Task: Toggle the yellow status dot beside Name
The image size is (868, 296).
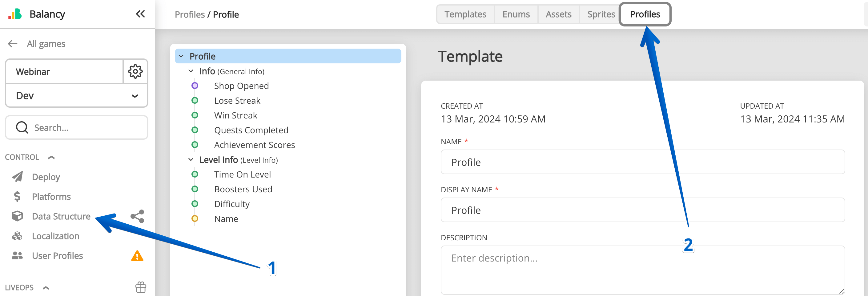Action: coord(195,218)
